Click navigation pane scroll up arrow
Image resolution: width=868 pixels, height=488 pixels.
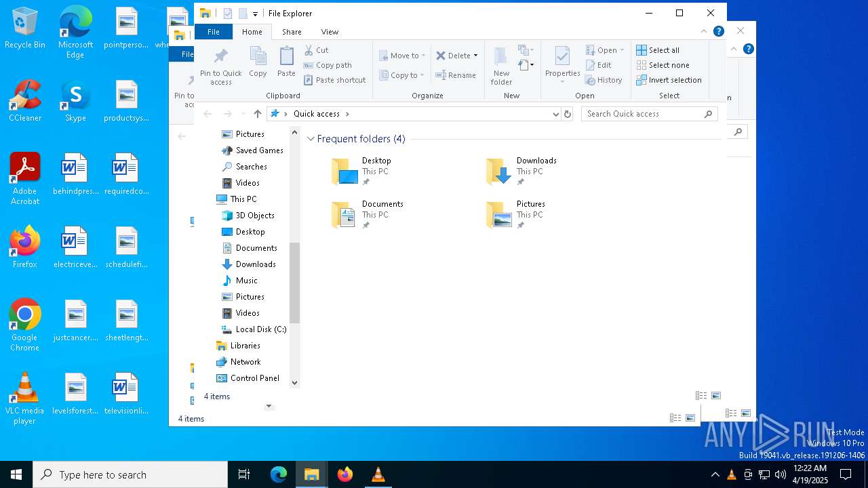[294, 131]
